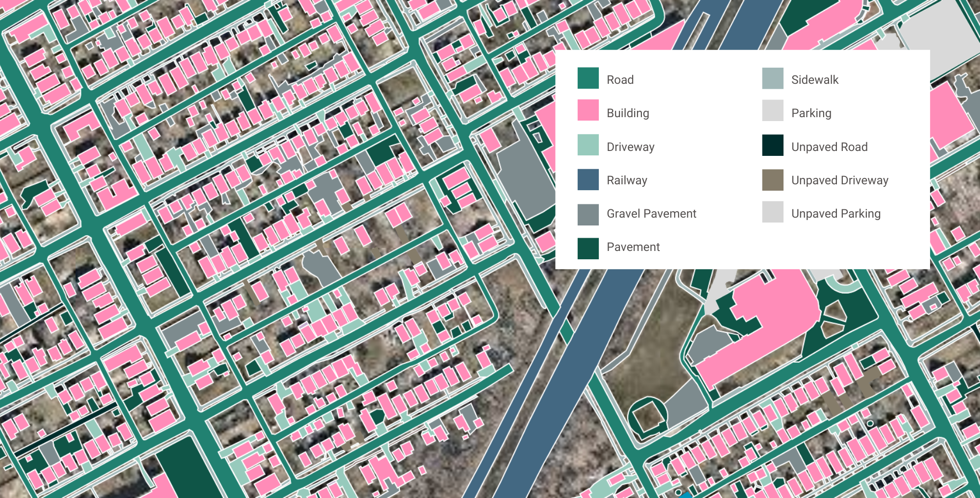The image size is (980, 498).
Task: Click the Unpaved Road dark swatch
Action: tap(773, 145)
